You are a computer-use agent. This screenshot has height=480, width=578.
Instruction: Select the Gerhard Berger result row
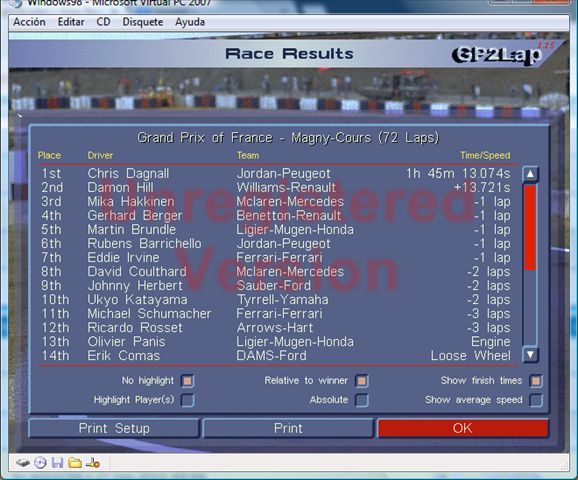coord(276,216)
